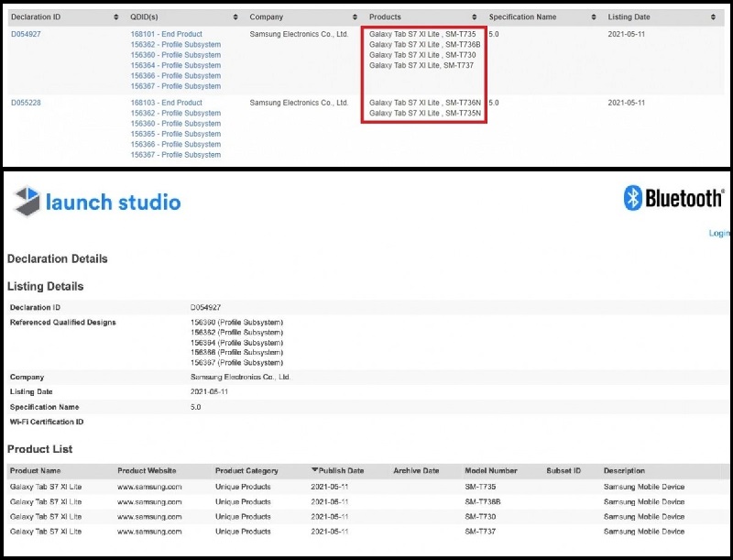Image resolution: width=733 pixels, height=560 pixels.
Task: Click the Login link
Action: [x=719, y=233]
